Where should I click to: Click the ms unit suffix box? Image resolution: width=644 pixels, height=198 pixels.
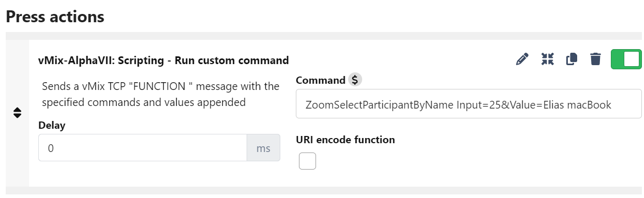[264, 148]
